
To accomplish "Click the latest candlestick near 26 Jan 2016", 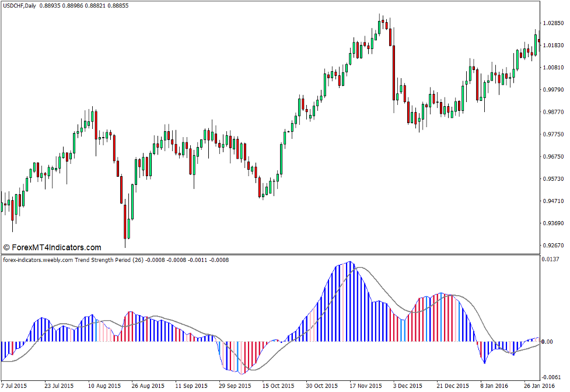I will pos(538,41).
